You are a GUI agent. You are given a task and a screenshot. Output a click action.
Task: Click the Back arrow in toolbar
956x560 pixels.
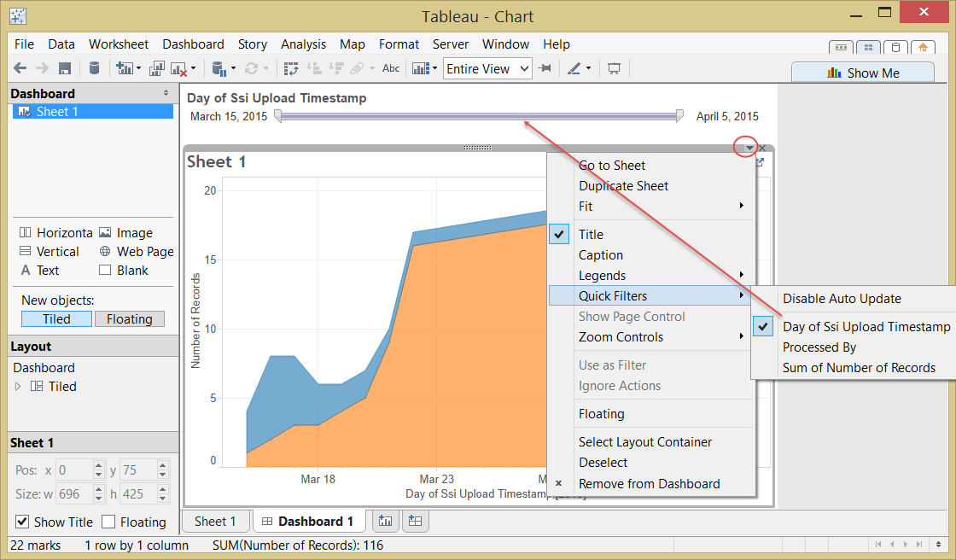coord(20,68)
